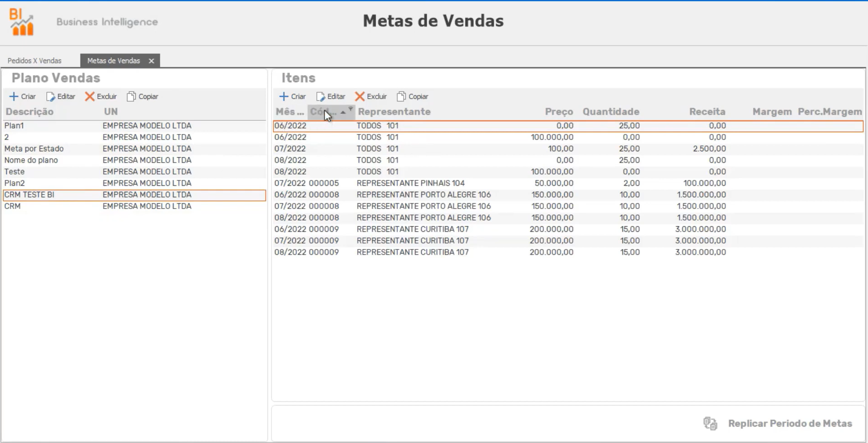Sort plans by UN header
Image resolution: width=868 pixels, height=443 pixels.
click(111, 112)
